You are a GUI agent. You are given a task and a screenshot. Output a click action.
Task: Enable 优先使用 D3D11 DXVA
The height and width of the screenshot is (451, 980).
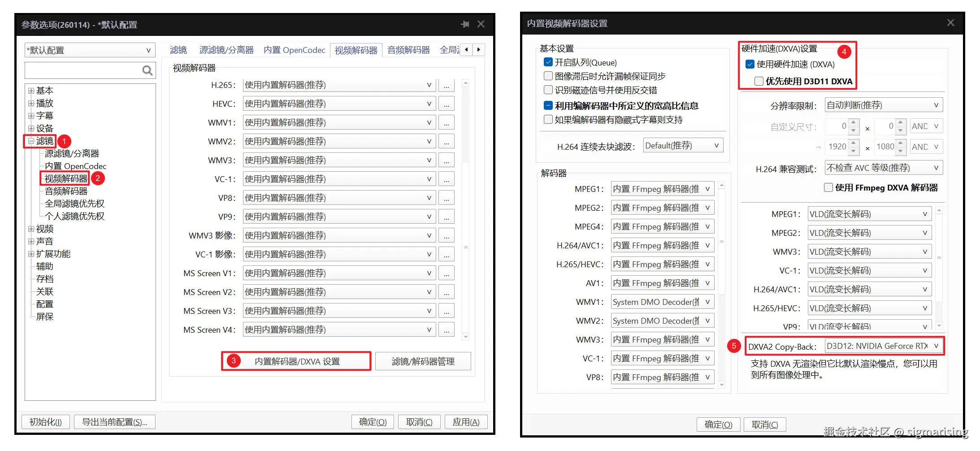(x=759, y=81)
